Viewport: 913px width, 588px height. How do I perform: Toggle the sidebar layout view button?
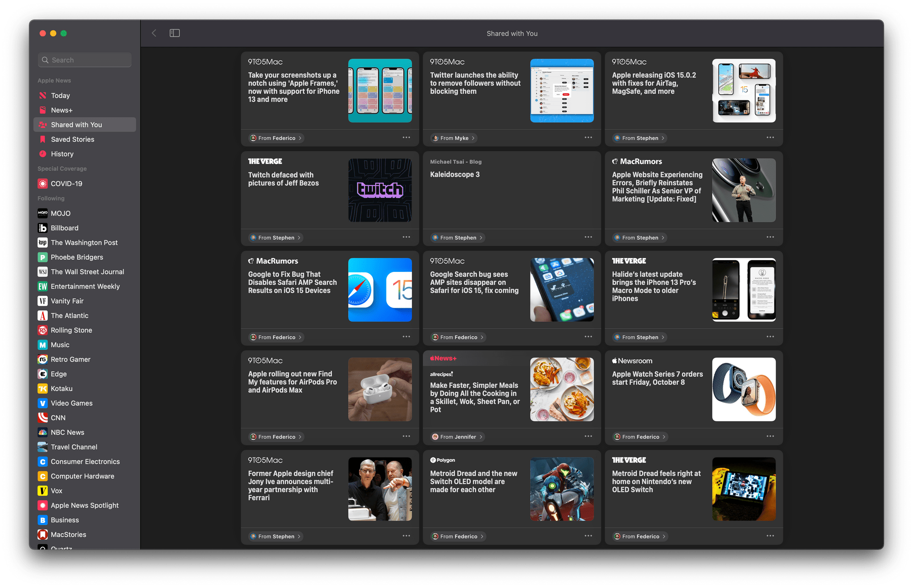[x=174, y=33]
